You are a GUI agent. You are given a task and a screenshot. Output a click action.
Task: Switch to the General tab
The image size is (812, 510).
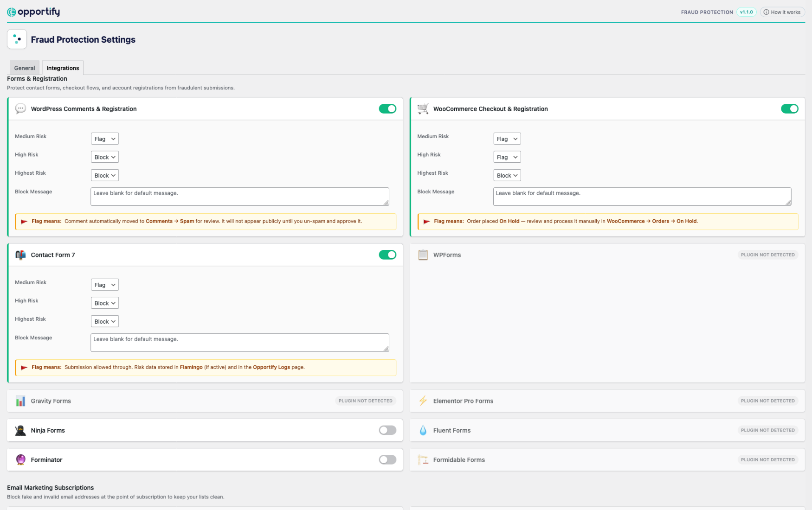[x=25, y=68]
